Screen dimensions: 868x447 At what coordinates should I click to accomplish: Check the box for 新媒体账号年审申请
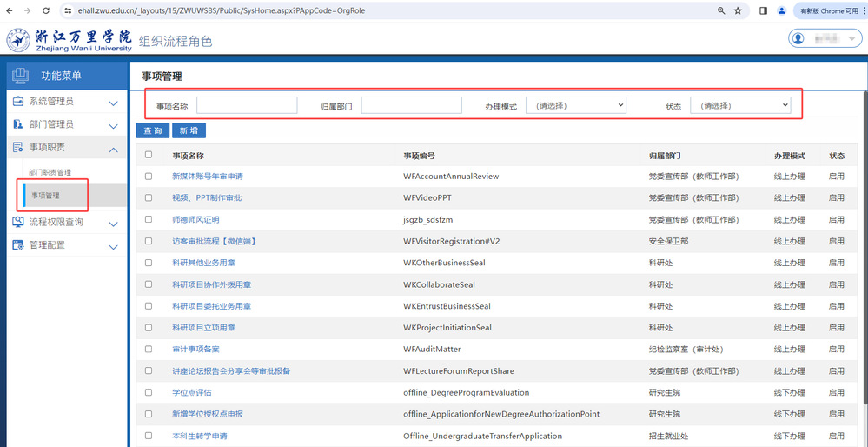(x=149, y=177)
